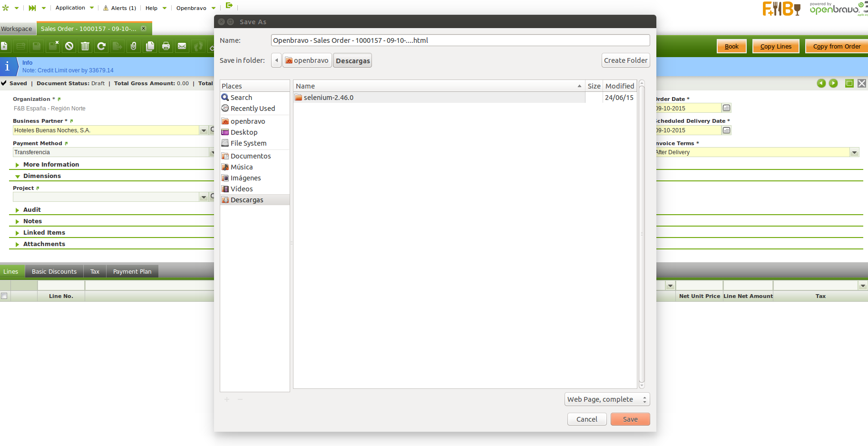868x446 pixels.
Task: Expand the More Information section
Action: point(51,165)
